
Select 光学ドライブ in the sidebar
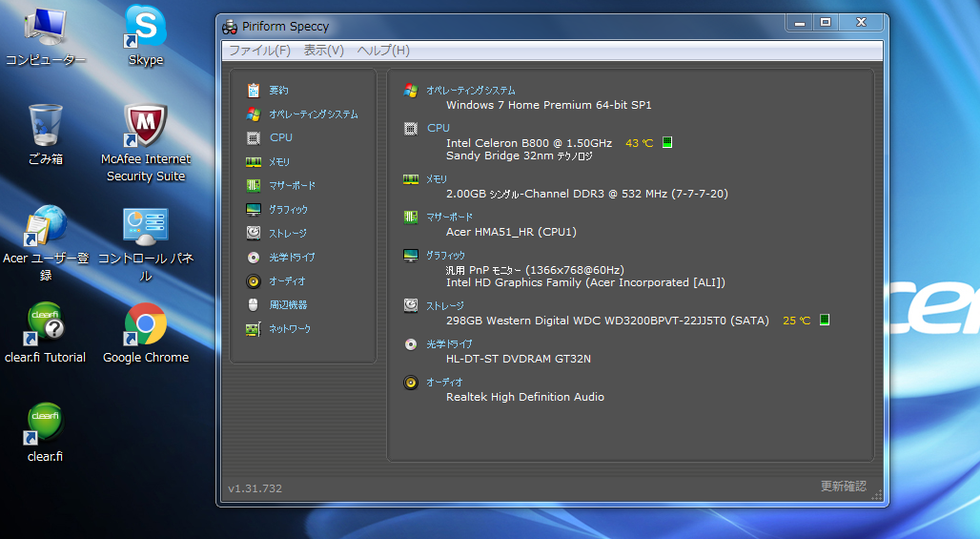coord(292,257)
